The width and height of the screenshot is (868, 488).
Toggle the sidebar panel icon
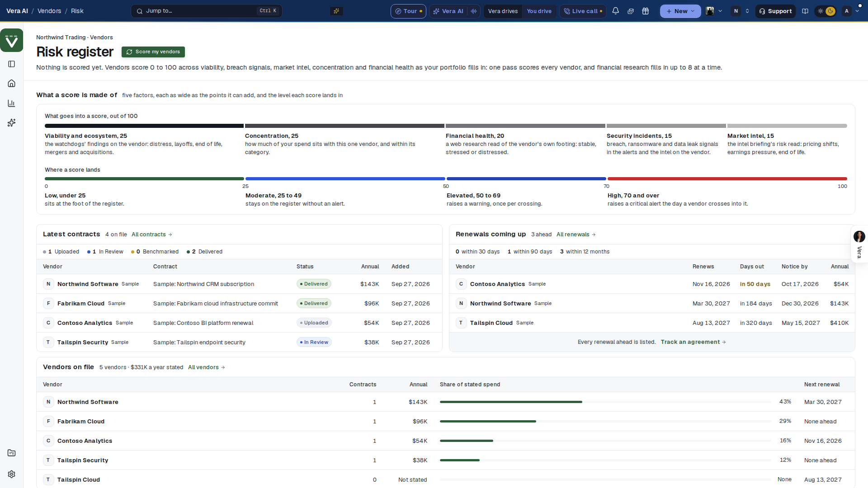12,64
